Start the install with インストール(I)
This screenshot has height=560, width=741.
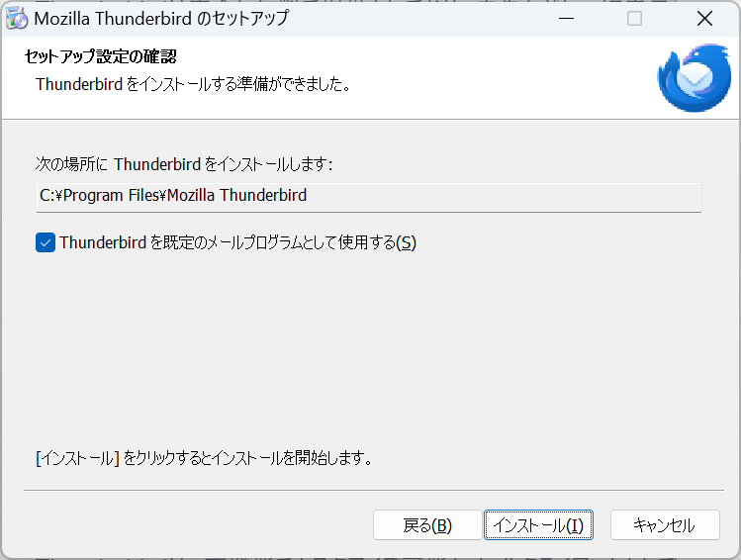click(538, 525)
